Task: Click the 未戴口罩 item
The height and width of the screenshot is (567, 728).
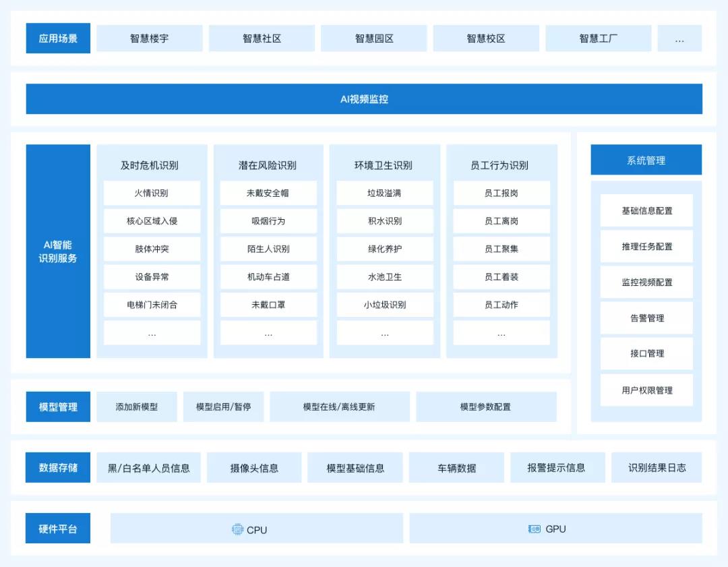Action: click(x=268, y=305)
